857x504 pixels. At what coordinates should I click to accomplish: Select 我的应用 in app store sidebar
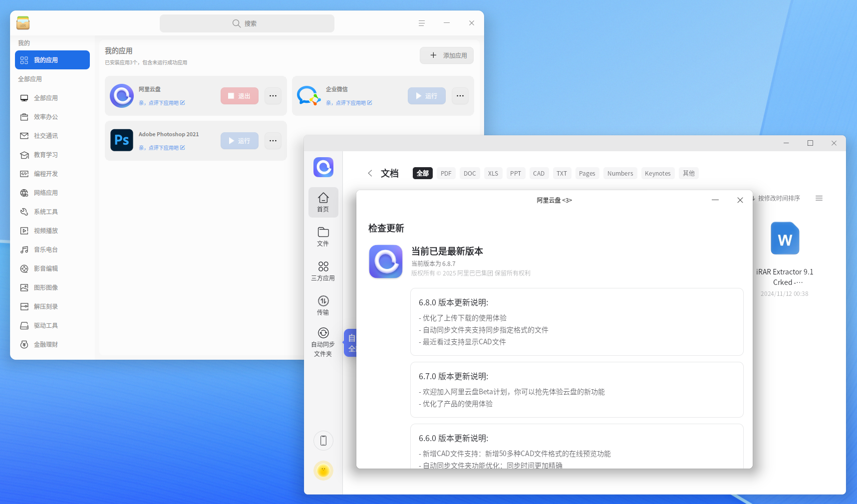52,60
